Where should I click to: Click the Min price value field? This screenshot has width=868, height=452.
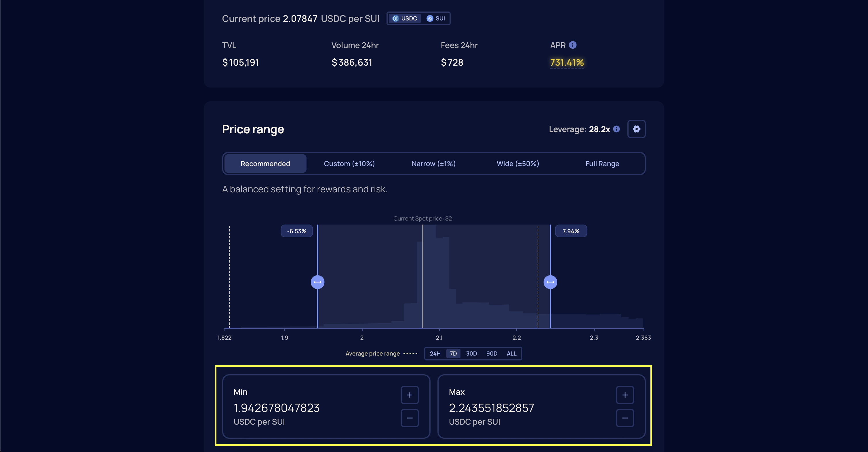pyautogui.click(x=277, y=408)
